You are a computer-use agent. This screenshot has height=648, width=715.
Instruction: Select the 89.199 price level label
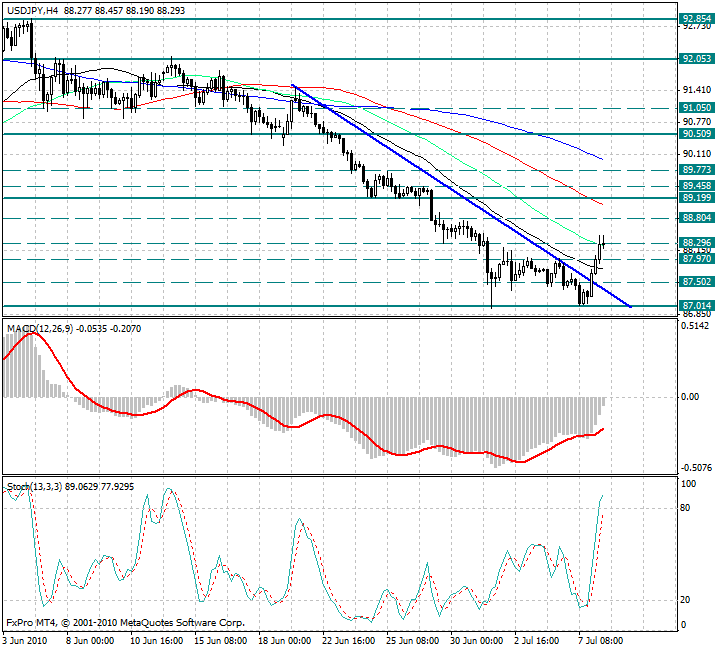click(x=696, y=199)
